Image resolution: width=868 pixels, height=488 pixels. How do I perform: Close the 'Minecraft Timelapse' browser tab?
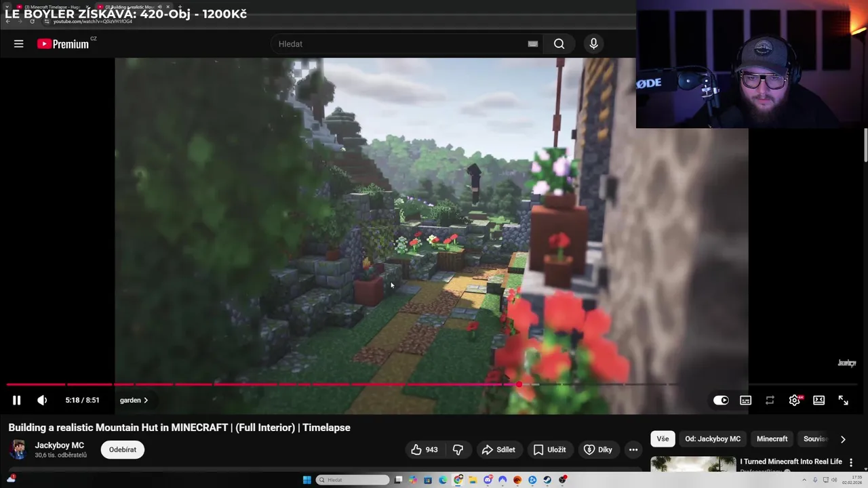click(x=87, y=7)
